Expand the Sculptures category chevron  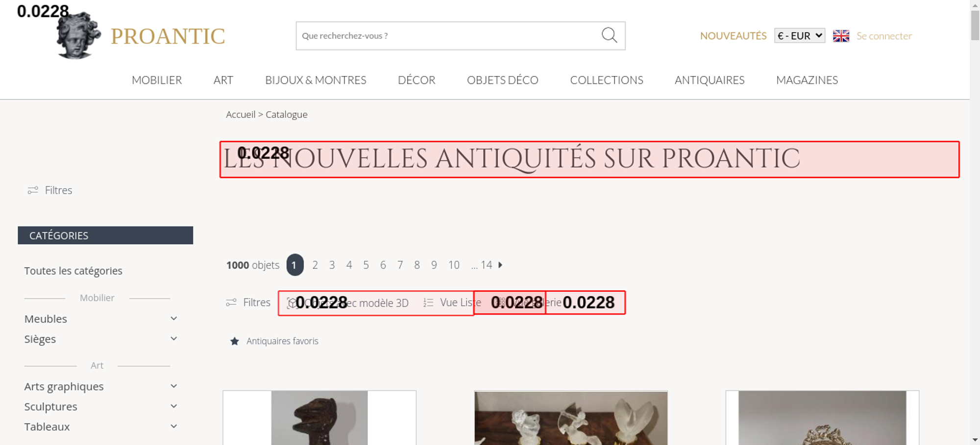click(173, 406)
